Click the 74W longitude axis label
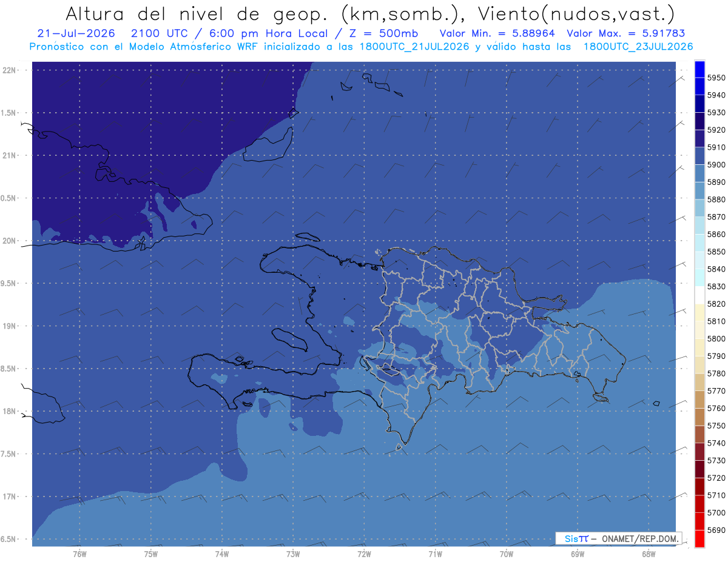The height and width of the screenshot is (562, 728). (x=222, y=554)
